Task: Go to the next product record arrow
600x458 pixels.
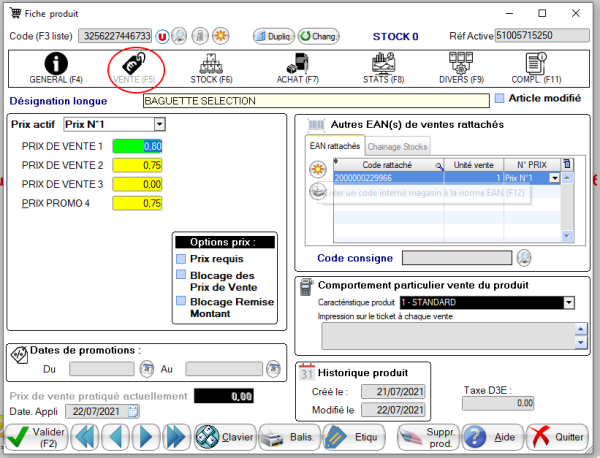Action: tap(147, 437)
